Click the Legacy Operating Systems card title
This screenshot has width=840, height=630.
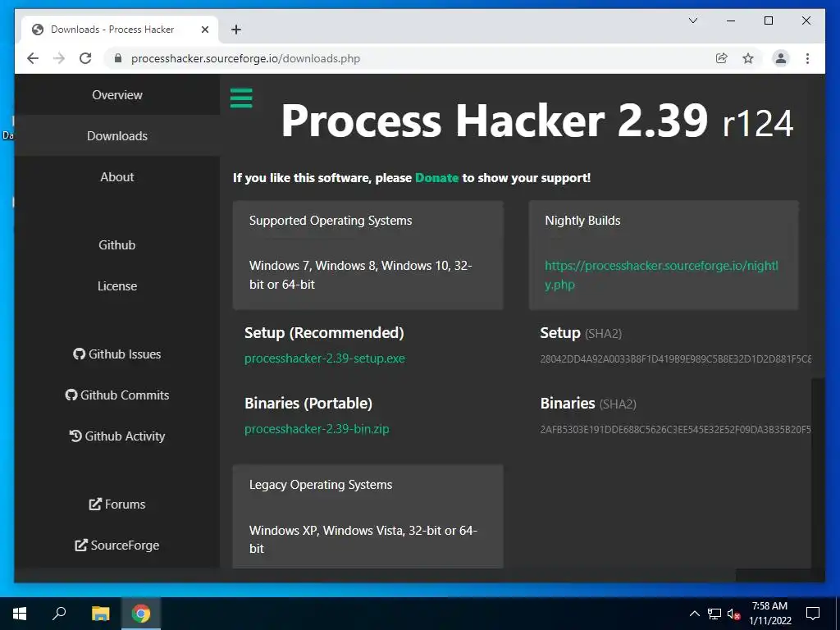321,485
